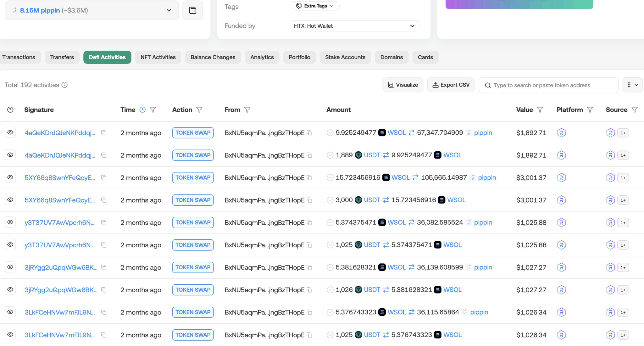Expand the 8.15M pippin token dropdown
Screen dimensions: 644x346
tap(169, 10)
